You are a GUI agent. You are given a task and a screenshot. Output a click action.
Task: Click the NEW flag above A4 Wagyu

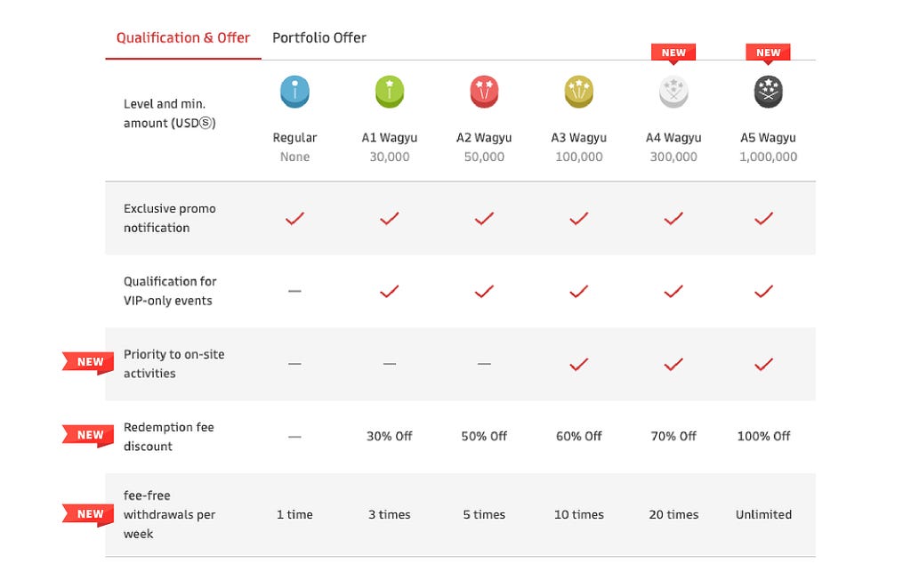(673, 52)
